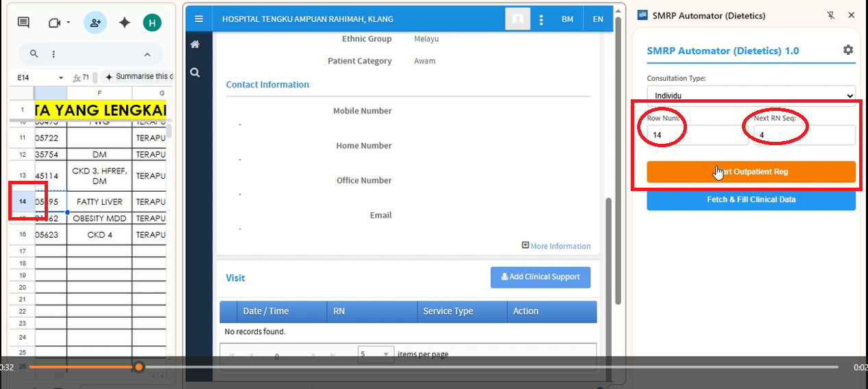This screenshot has height=389, width=868.
Task: Open the E14 name box dropdown
Action: [60, 77]
